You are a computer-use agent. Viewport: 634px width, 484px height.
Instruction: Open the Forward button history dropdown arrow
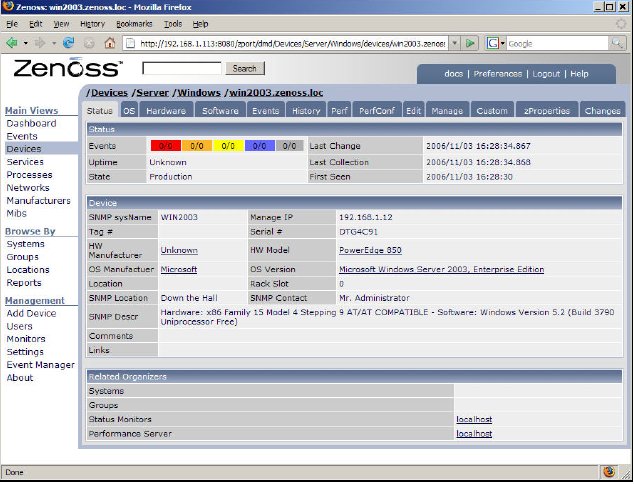pos(54,43)
